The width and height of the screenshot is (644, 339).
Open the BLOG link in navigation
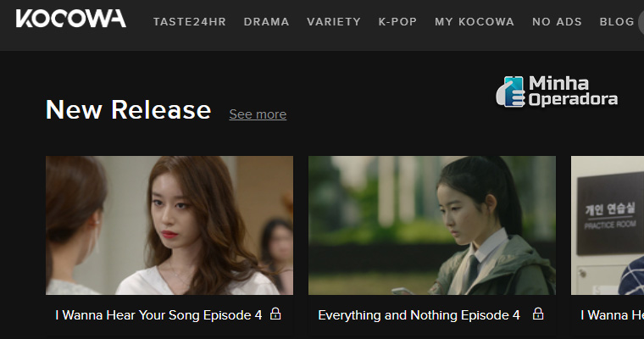point(617,22)
